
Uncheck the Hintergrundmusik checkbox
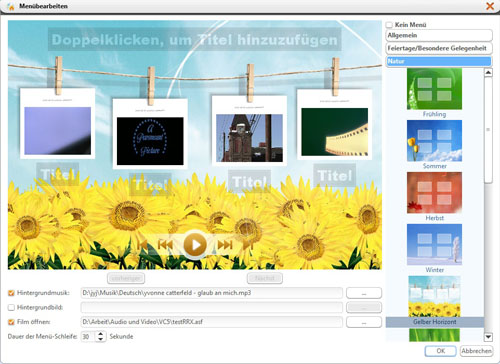tap(11, 293)
